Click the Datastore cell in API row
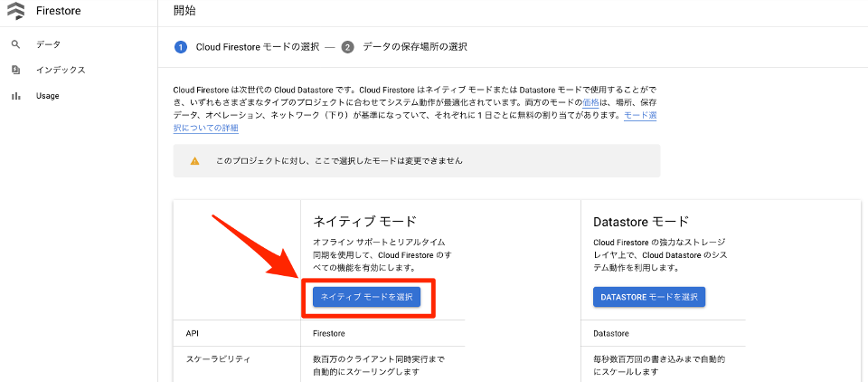This screenshot has height=382, width=868. [x=610, y=334]
